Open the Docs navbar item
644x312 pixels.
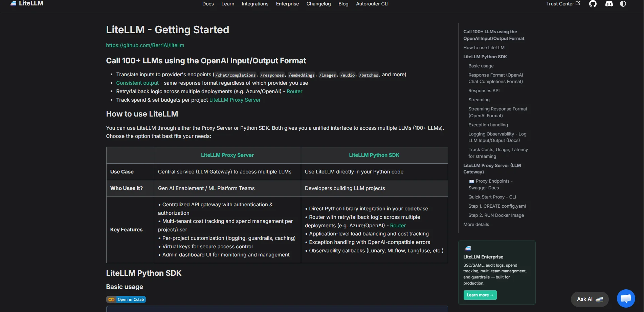[x=208, y=4]
